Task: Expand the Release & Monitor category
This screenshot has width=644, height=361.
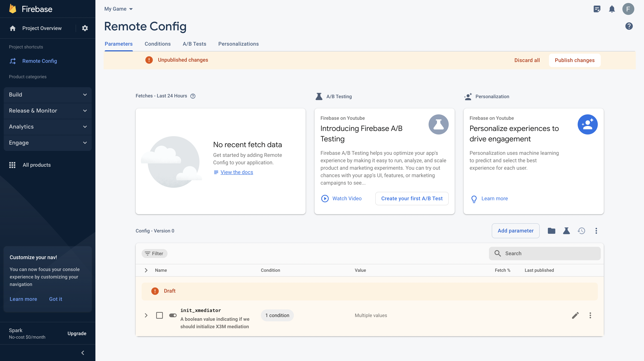Action: (48, 111)
